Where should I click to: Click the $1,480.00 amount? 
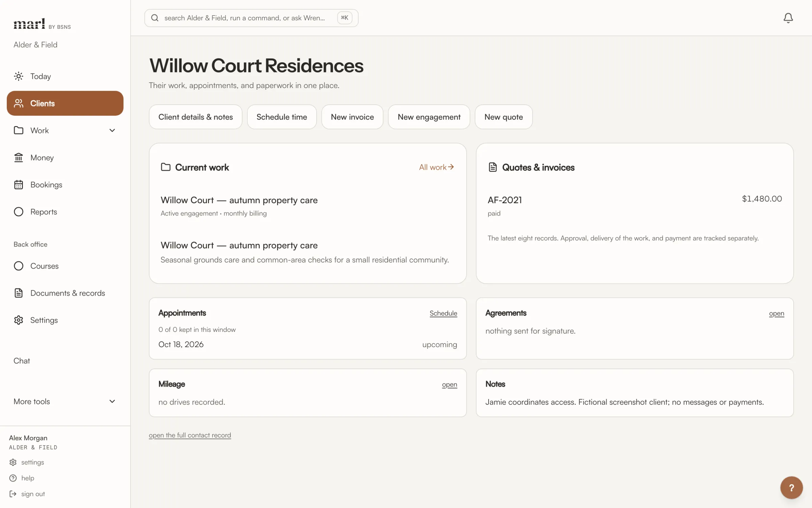(x=762, y=199)
